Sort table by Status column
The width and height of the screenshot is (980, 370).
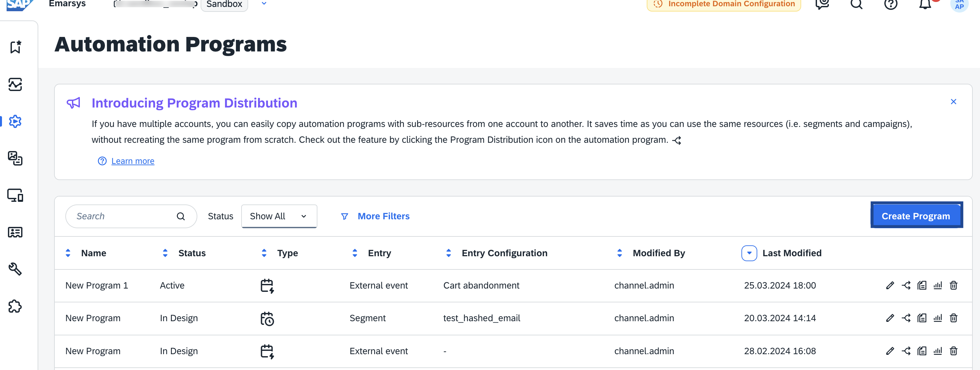(165, 253)
